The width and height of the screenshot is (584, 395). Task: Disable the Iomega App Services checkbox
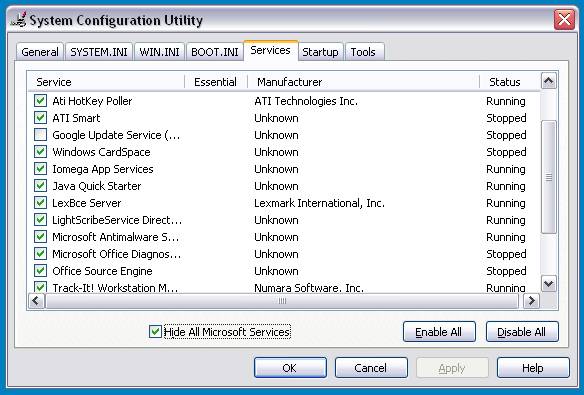[40, 169]
